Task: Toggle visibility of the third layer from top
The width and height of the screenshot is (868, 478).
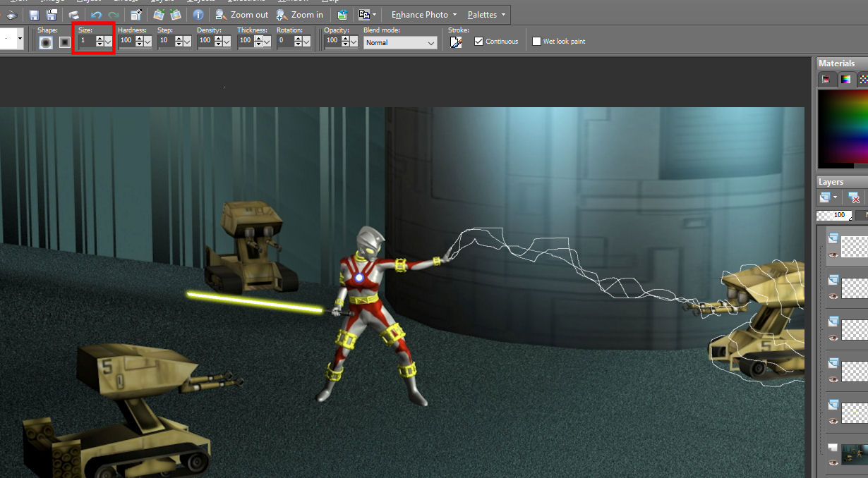Action: click(833, 338)
